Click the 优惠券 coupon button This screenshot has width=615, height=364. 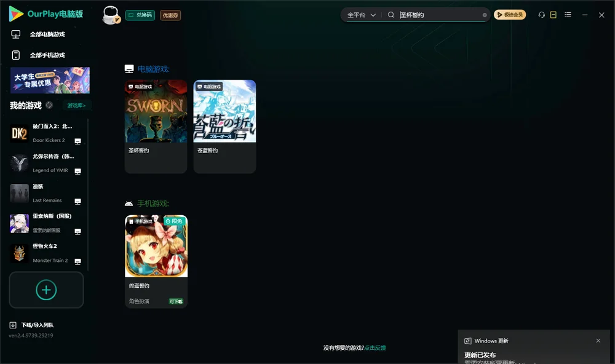coord(170,15)
